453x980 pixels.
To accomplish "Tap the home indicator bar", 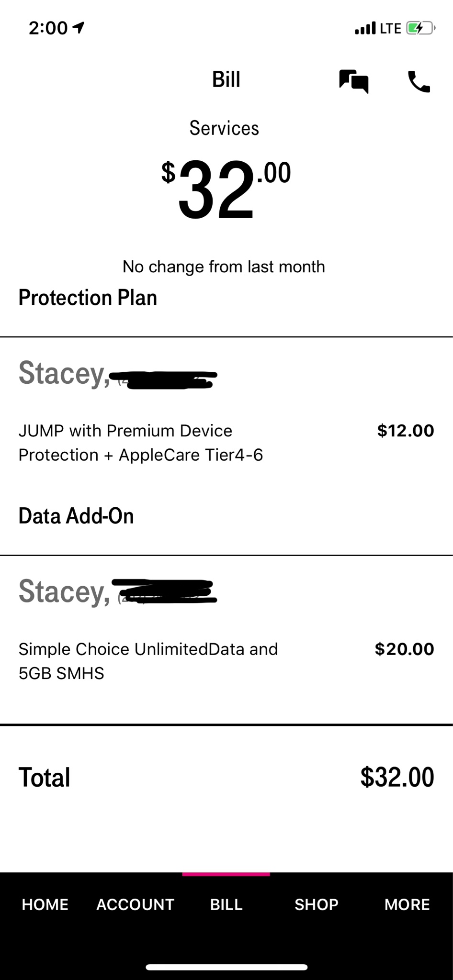I will coord(226,967).
